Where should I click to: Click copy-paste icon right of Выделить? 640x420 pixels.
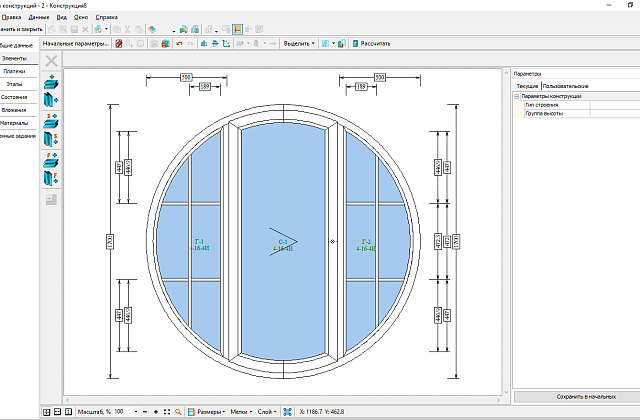click(x=342, y=44)
